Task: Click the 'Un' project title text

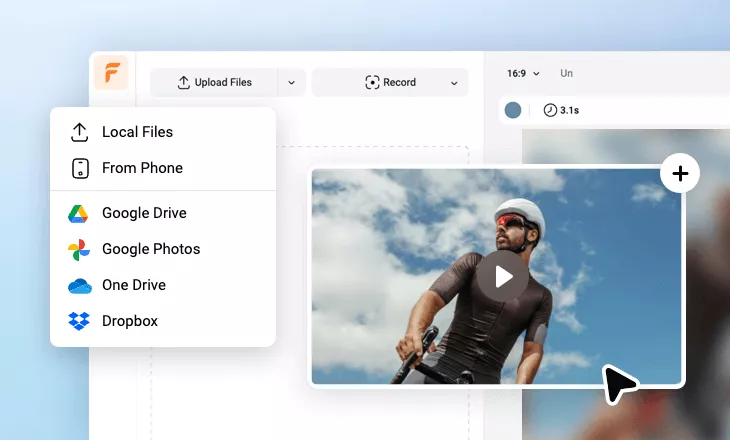Action: (566, 73)
